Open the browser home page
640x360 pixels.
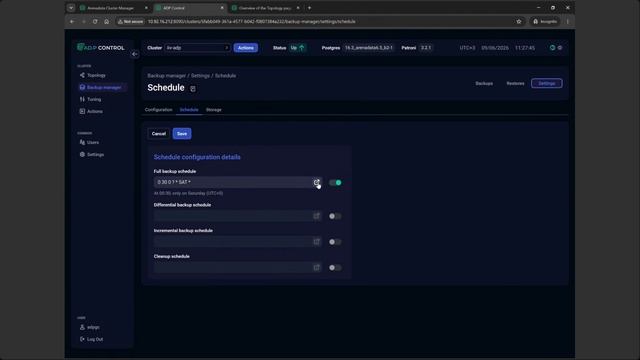pyautogui.click(x=107, y=22)
